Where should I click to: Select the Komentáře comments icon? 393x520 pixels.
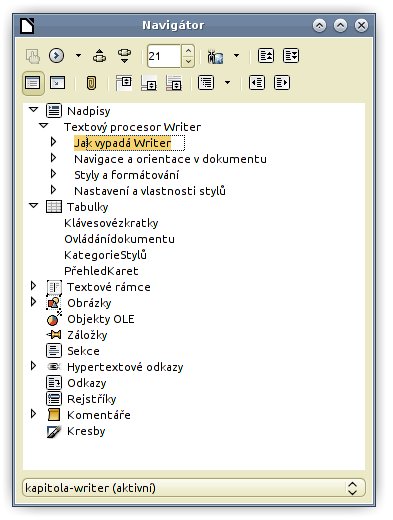pos(54,415)
